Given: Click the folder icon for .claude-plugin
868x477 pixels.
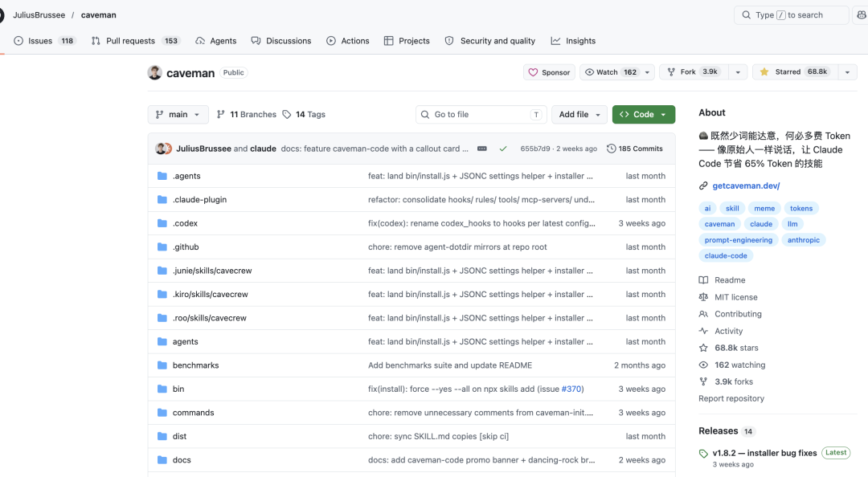Looking at the screenshot, I should 162,200.
